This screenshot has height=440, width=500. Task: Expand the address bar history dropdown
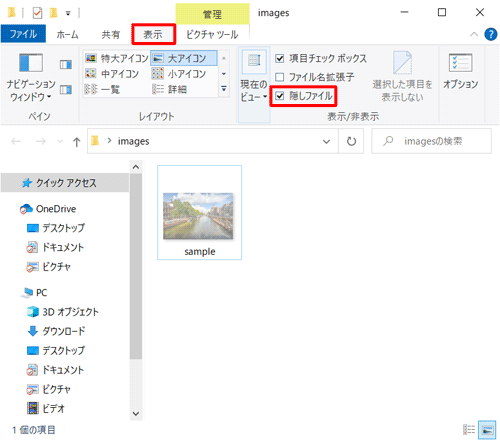(326, 141)
